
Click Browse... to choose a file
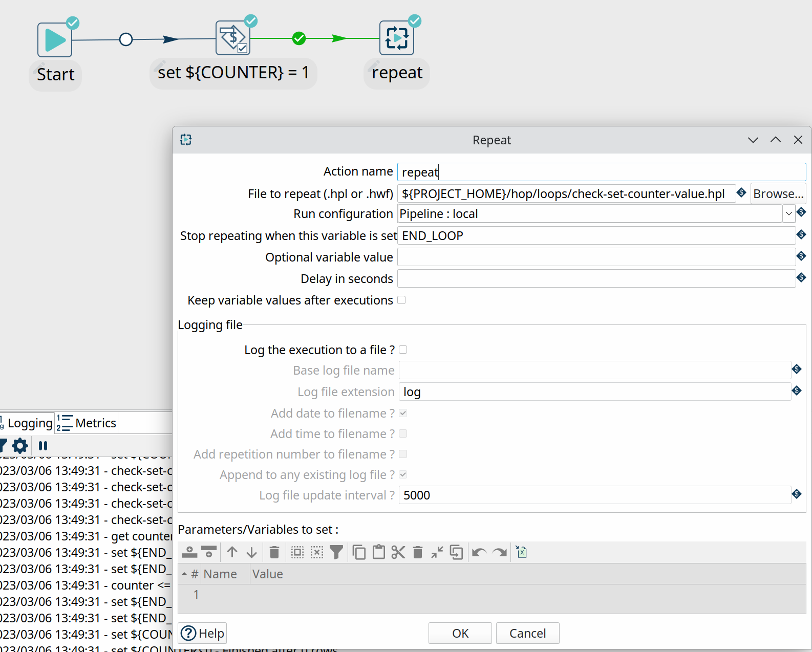[x=778, y=194]
